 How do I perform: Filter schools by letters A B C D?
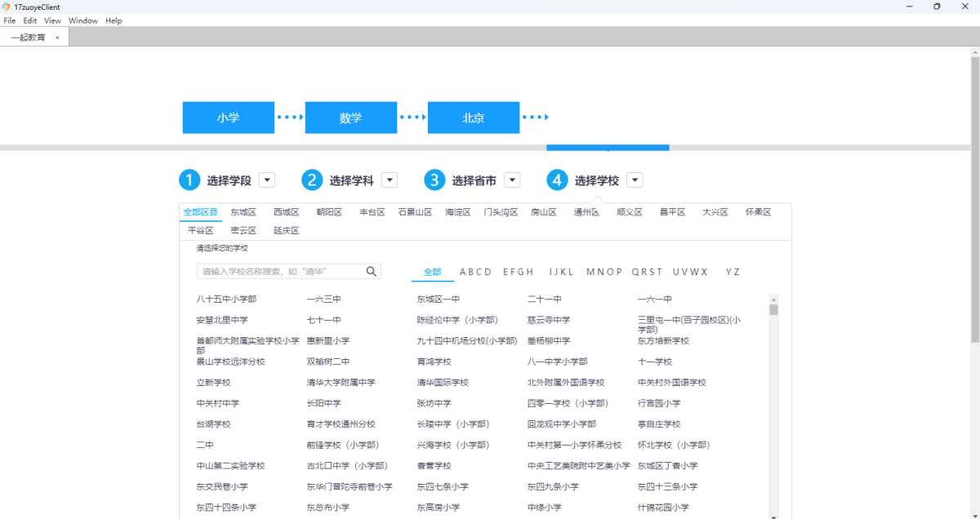point(475,272)
